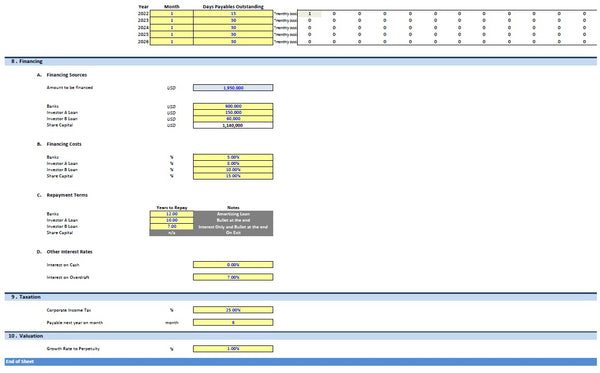Image resolution: width=600 pixels, height=373 pixels.
Task: Click the Days Payables Outstanding column header
Action: point(233,7)
